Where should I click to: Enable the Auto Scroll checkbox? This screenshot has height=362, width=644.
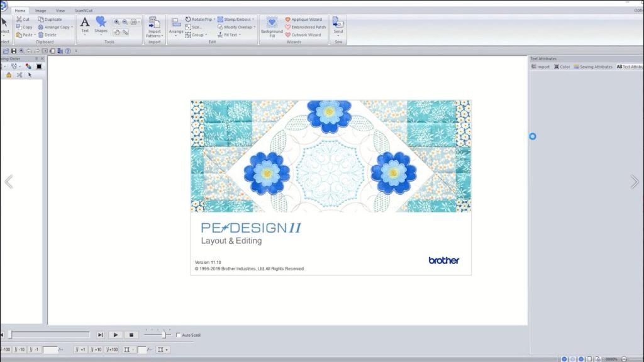(x=179, y=335)
